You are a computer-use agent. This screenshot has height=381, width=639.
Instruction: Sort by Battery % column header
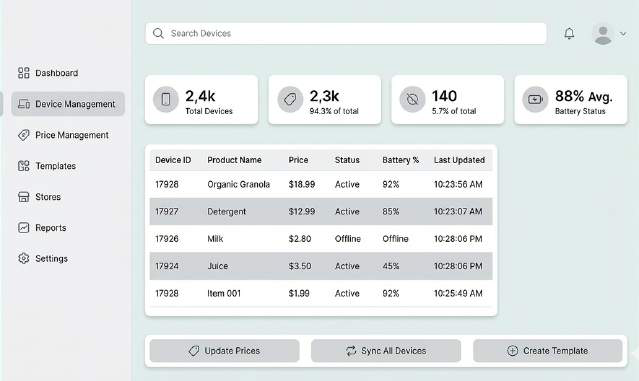401,160
